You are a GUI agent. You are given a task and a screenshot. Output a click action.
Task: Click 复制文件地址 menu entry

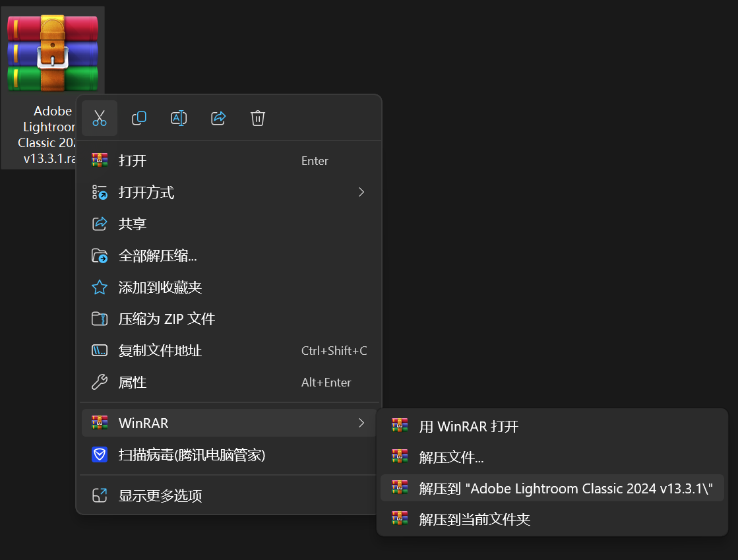[x=160, y=351]
